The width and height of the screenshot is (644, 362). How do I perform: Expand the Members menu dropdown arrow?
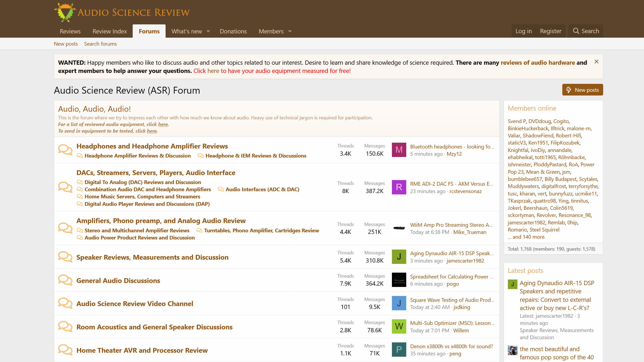(290, 31)
